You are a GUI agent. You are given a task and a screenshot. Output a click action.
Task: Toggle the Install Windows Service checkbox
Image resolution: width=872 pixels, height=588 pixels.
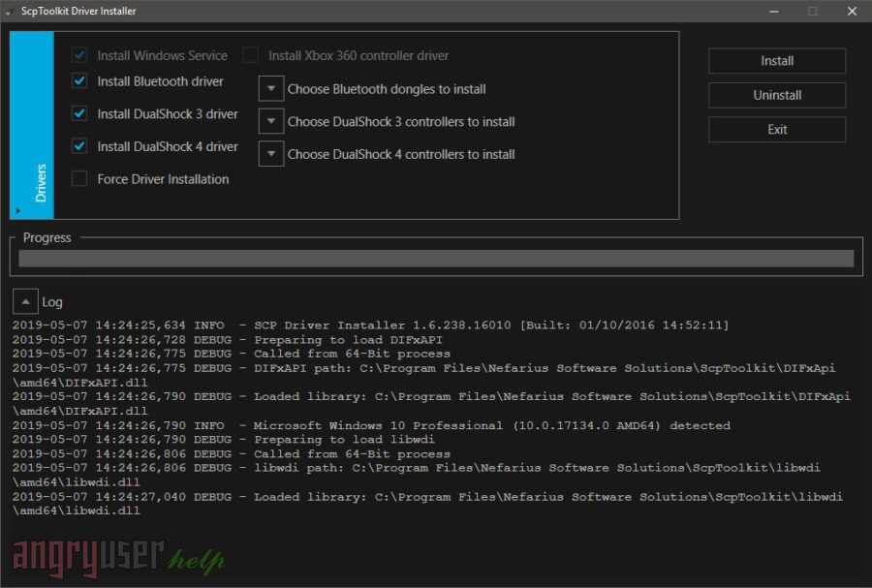[79, 56]
